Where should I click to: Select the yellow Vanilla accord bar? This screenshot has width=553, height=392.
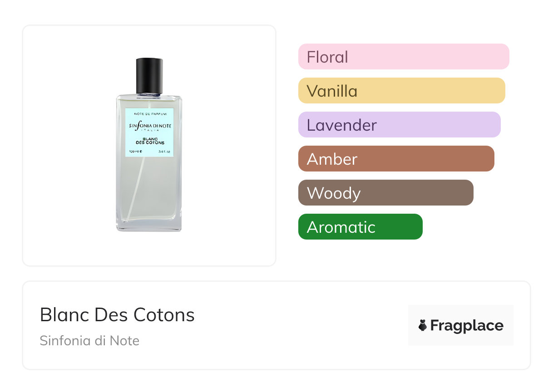coord(401,91)
